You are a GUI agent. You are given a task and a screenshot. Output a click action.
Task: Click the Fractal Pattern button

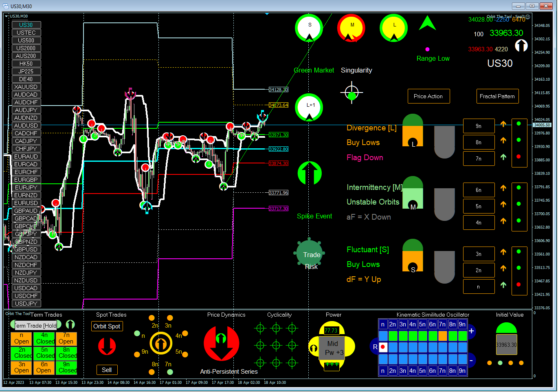[497, 96]
